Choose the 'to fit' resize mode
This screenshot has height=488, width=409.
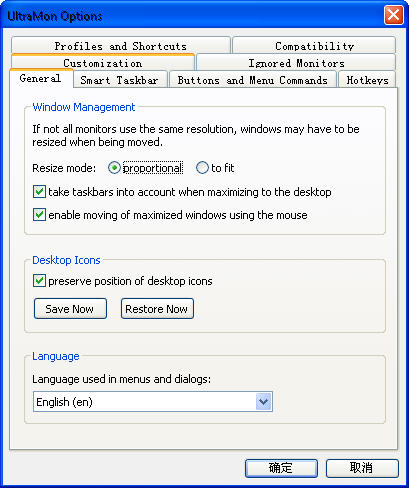(x=202, y=168)
